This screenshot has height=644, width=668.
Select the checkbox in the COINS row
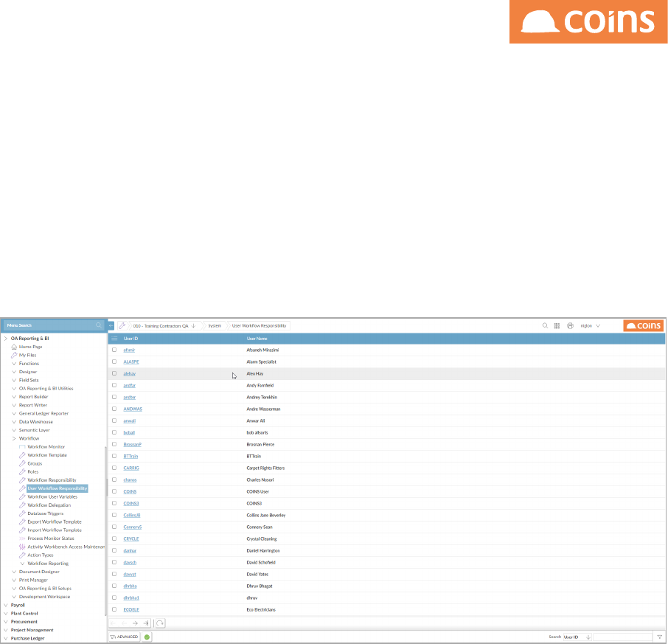pos(114,491)
